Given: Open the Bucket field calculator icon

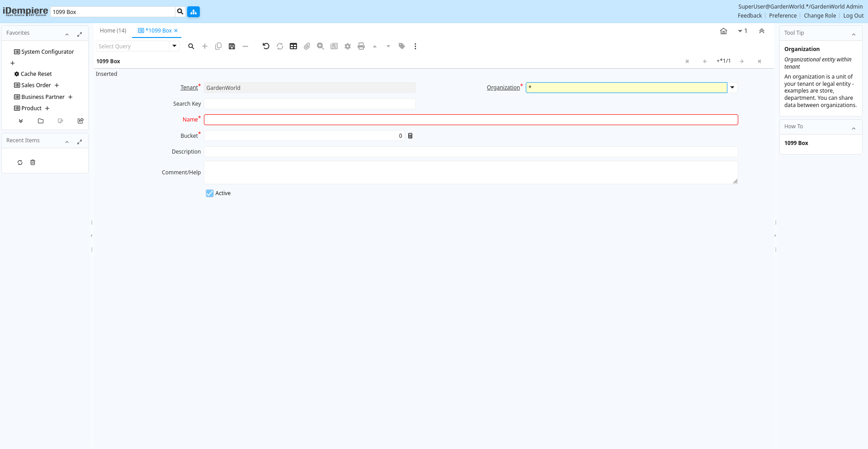Looking at the screenshot, I should click(410, 136).
